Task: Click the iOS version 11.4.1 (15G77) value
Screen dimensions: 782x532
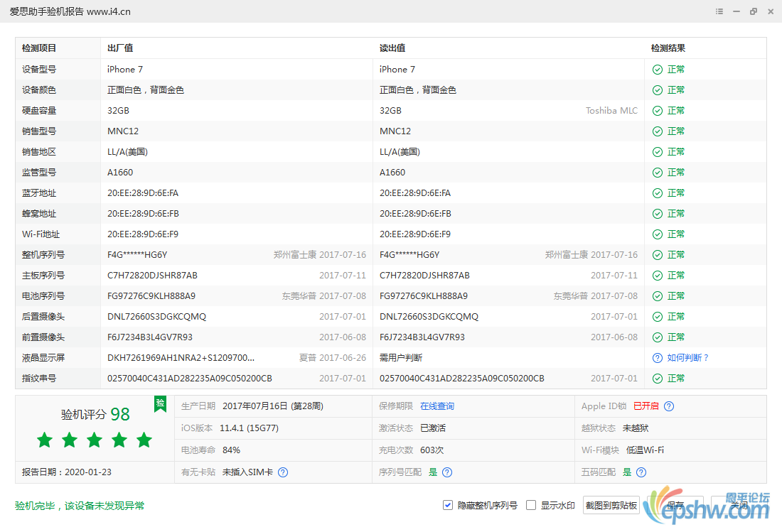Action: (x=249, y=428)
